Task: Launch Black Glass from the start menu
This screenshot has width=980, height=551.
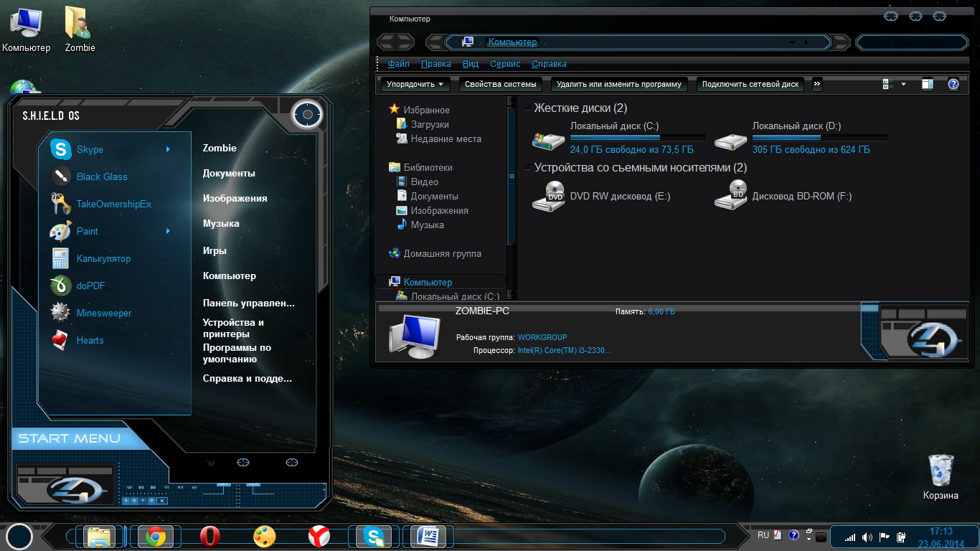Action: coord(102,176)
